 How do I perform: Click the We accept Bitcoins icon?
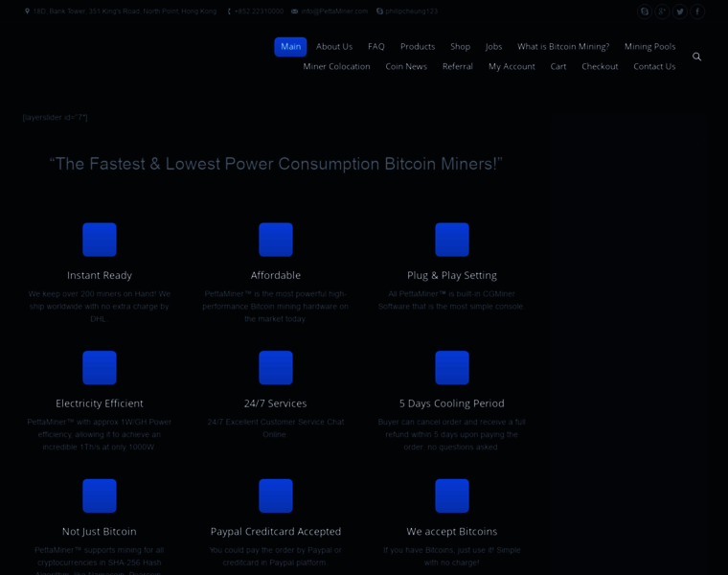pos(452,496)
